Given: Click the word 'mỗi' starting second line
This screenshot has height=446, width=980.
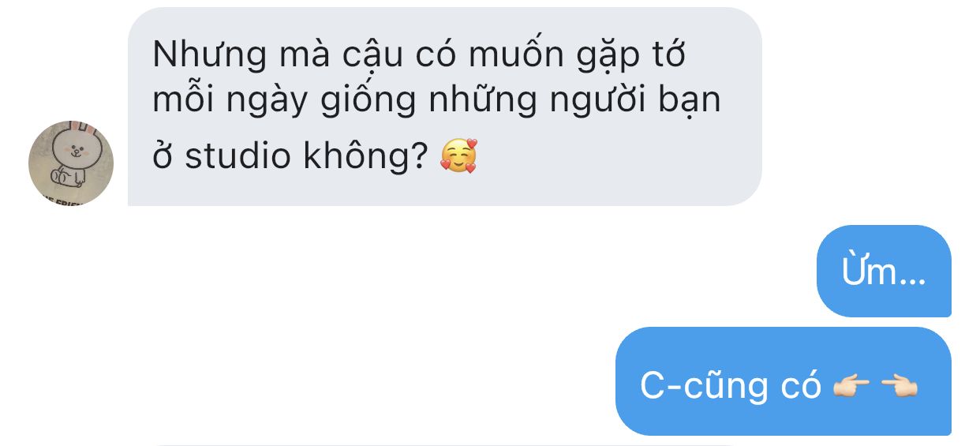Looking at the screenshot, I should click(x=186, y=102).
